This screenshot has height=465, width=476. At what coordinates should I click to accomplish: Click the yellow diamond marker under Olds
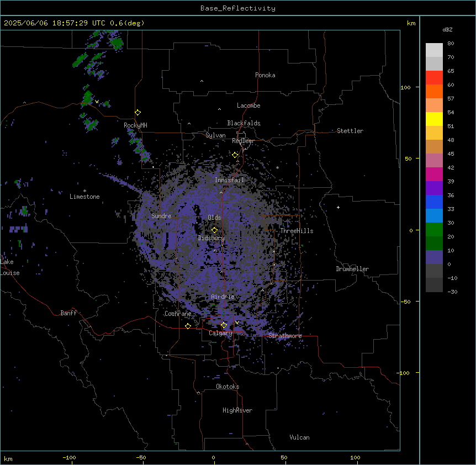[215, 230]
